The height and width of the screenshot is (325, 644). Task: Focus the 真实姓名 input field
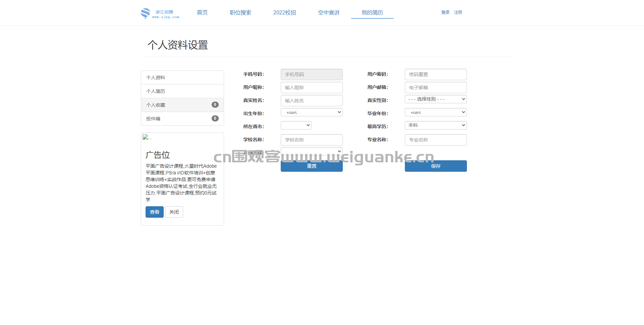tap(312, 101)
